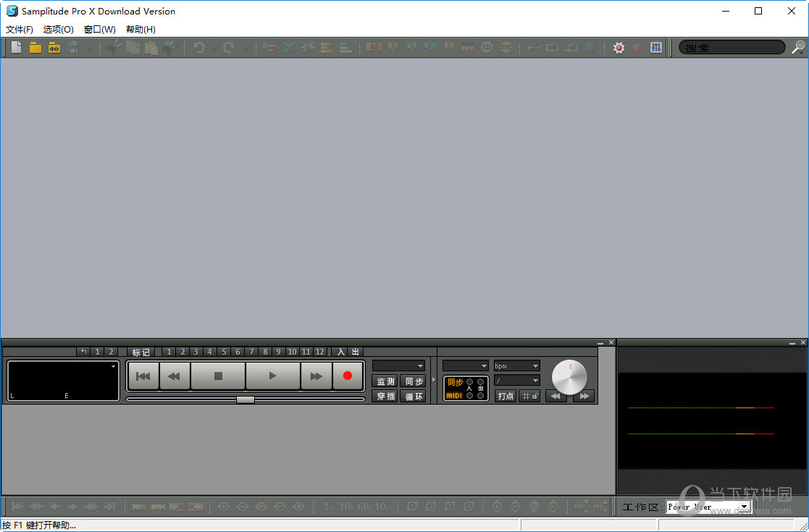Open system settings via red gear icon
This screenshot has width=809, height=532.
(619, 48)
